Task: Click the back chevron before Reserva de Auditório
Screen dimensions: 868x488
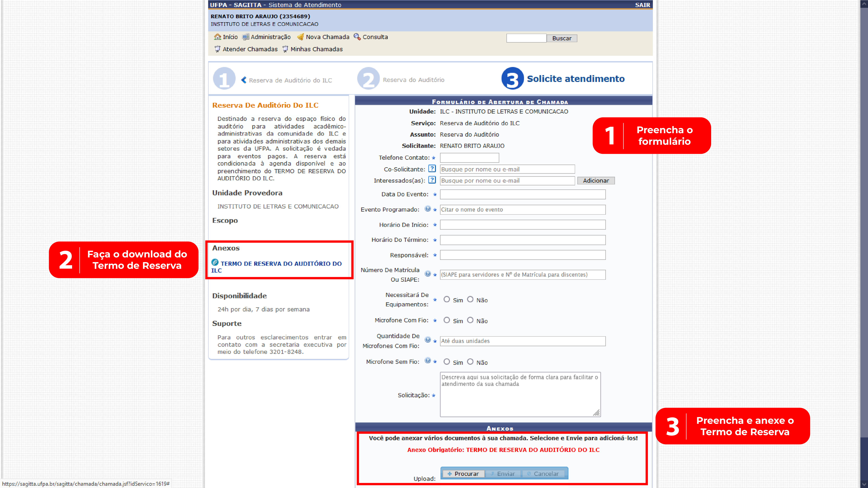Action: pos(244,80)
